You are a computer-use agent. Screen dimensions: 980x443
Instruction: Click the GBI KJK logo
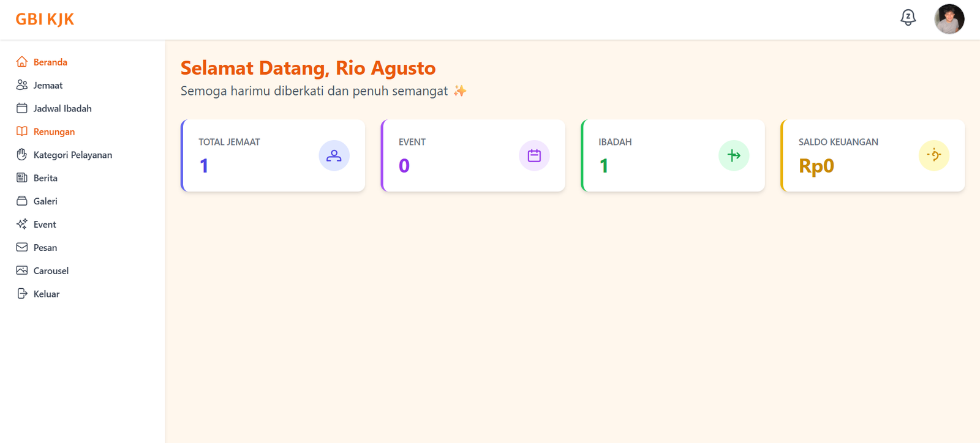click(45, 20)
